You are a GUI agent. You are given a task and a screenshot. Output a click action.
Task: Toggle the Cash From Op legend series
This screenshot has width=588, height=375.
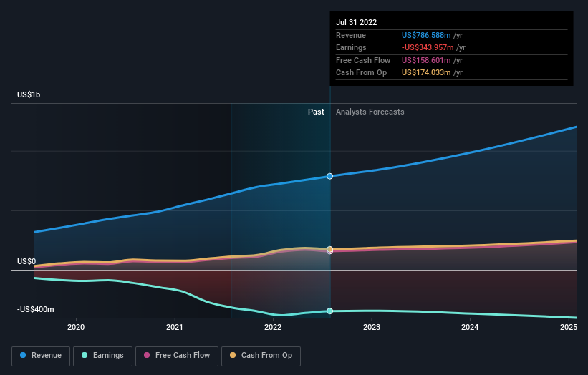click(x=261, y=356)
